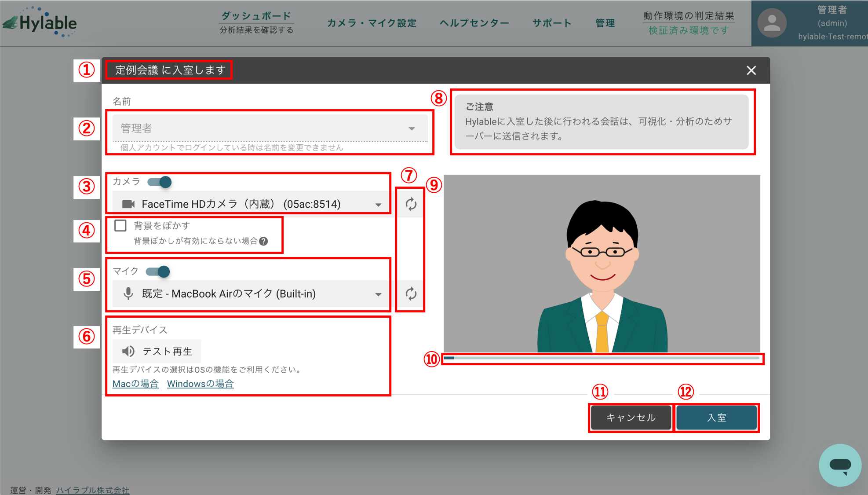Screen dimensions: 868x495
Task: Click the 入室 button
Action: coord(716,417)
